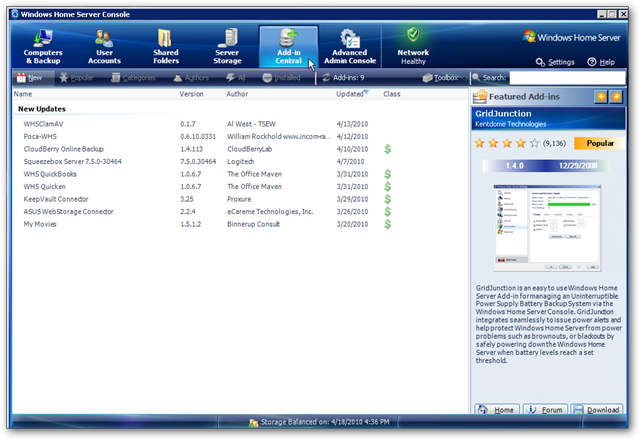Click the New Updates group header

(x=42, y=109)
